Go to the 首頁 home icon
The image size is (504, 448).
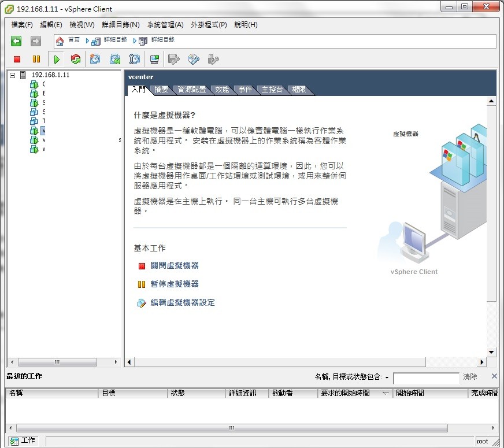tap(60, 41)
